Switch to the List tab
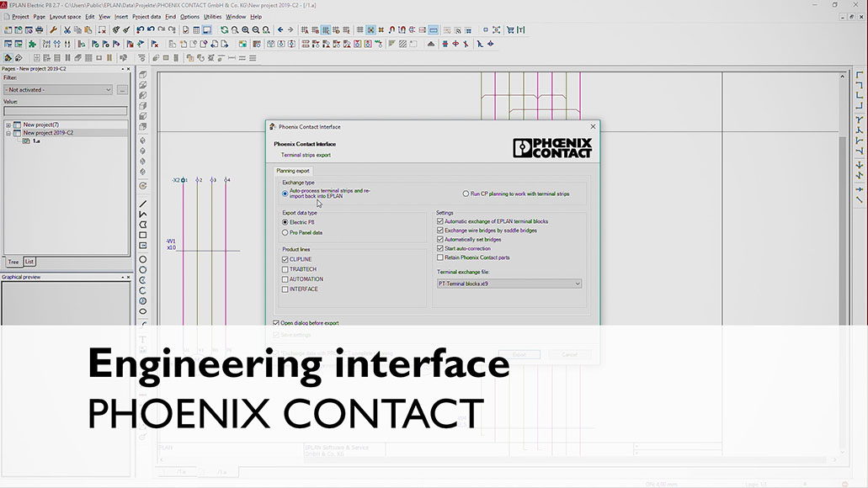Viewport: 868px width, 488px height. click(29, 262)
